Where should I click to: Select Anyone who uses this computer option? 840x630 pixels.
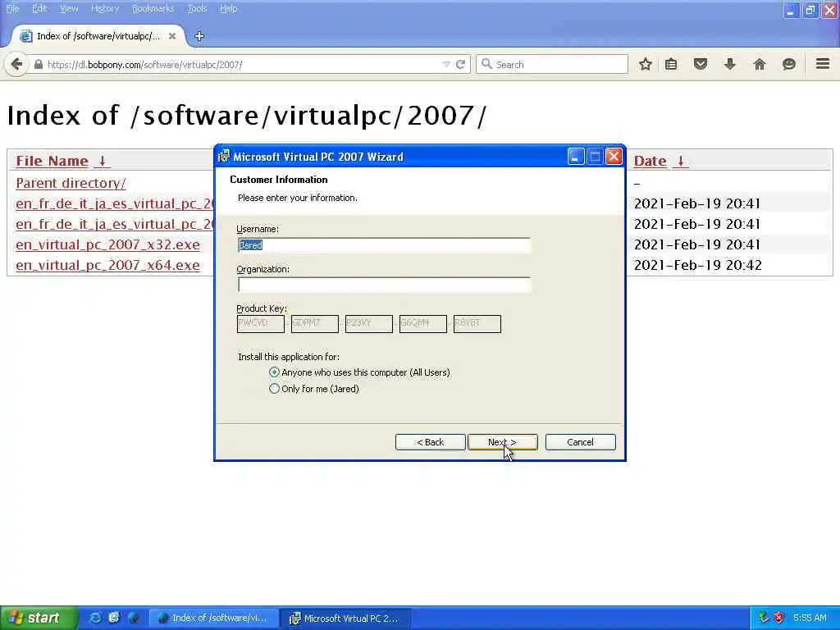pos(360,372)
